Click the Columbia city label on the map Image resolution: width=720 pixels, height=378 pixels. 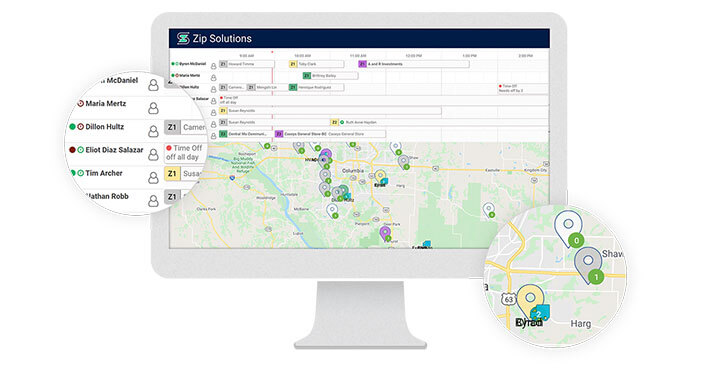tap(353, 170)
